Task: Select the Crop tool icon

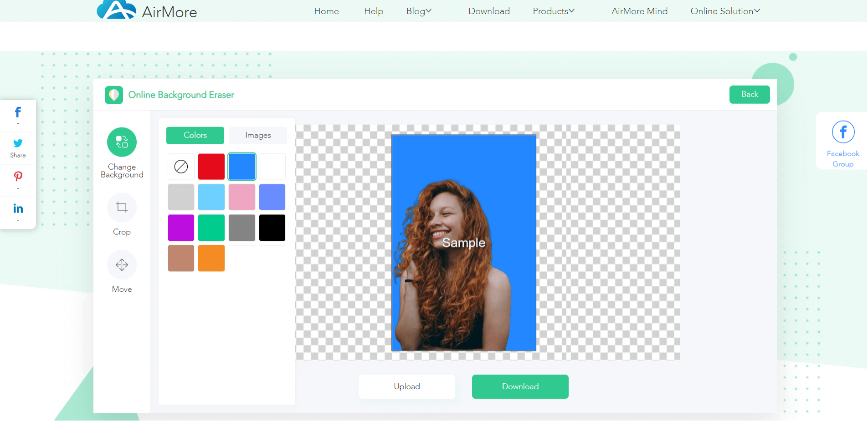Action: point(122,208)
